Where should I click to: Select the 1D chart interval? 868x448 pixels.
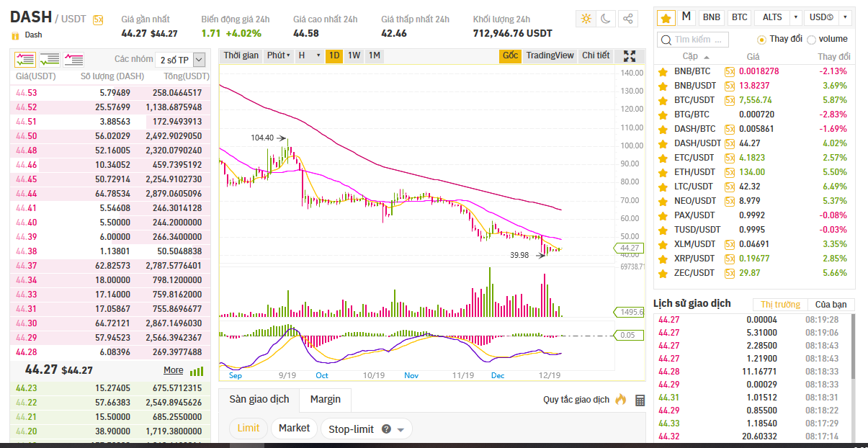tap(334, 55)
